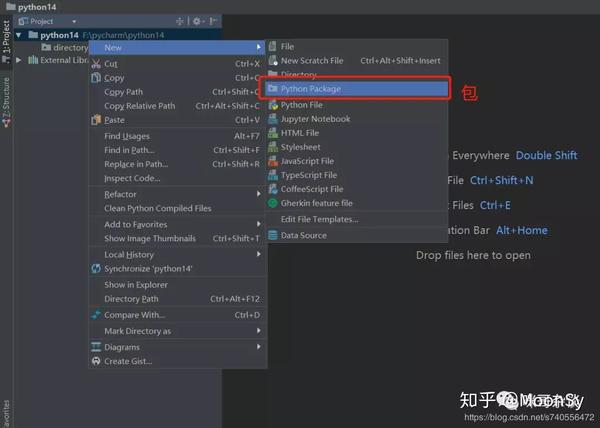Click the Diagrams icon
600x428 pixels.
pos(96,347)
